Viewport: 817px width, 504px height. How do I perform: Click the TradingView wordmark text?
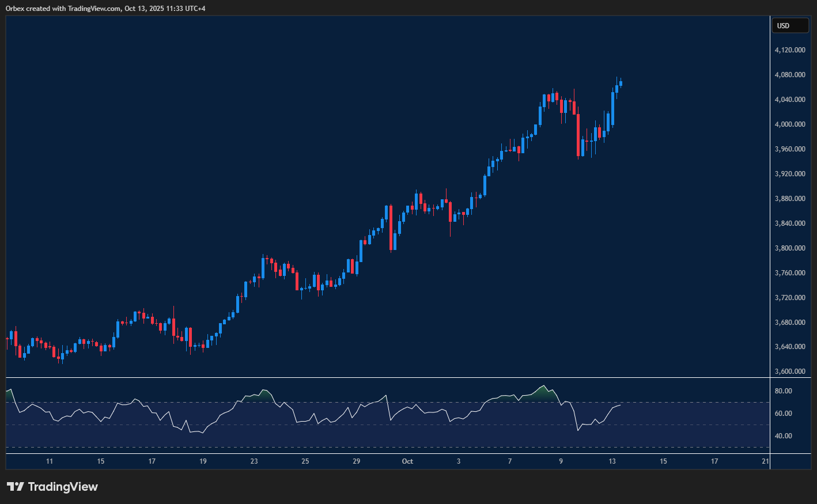pyautogui.click(x=63, y=487)
